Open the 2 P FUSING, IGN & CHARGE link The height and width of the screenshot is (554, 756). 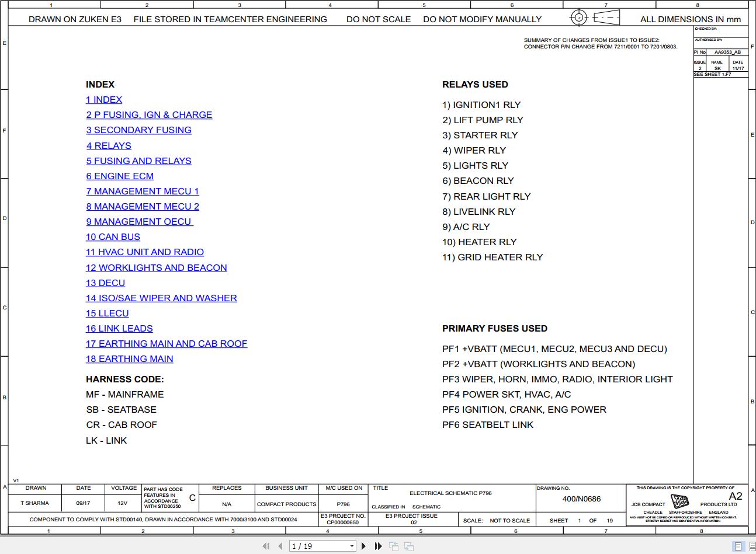149,115
